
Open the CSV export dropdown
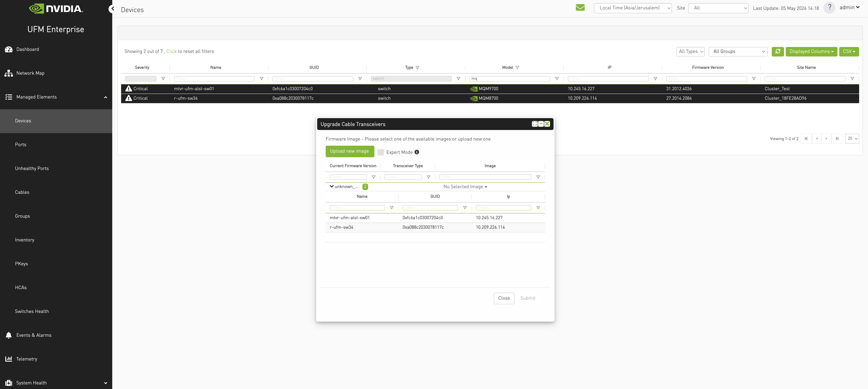[849, 52]
